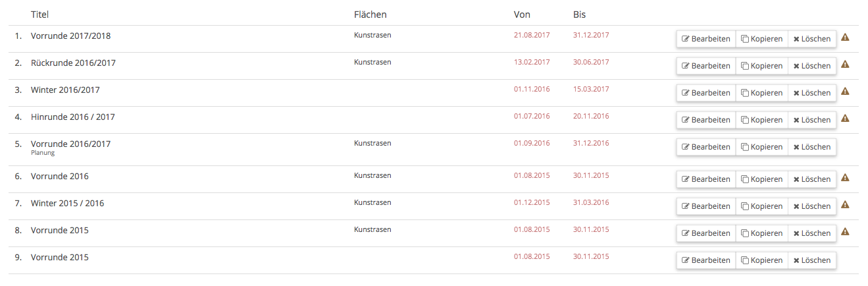Click Kopieren for Winter 2016/2017
The width and height of the screenshot is (868, 286).
point(761,93)
